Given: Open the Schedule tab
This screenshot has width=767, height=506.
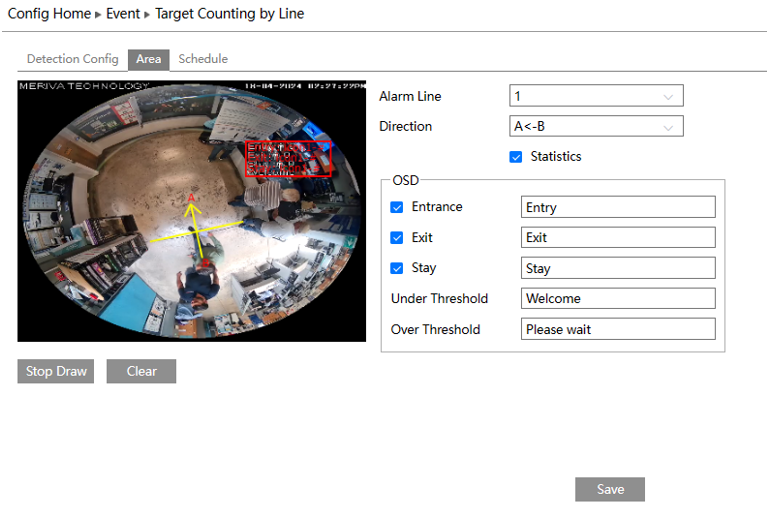Looking at the screenshot, I should point(203,59).
